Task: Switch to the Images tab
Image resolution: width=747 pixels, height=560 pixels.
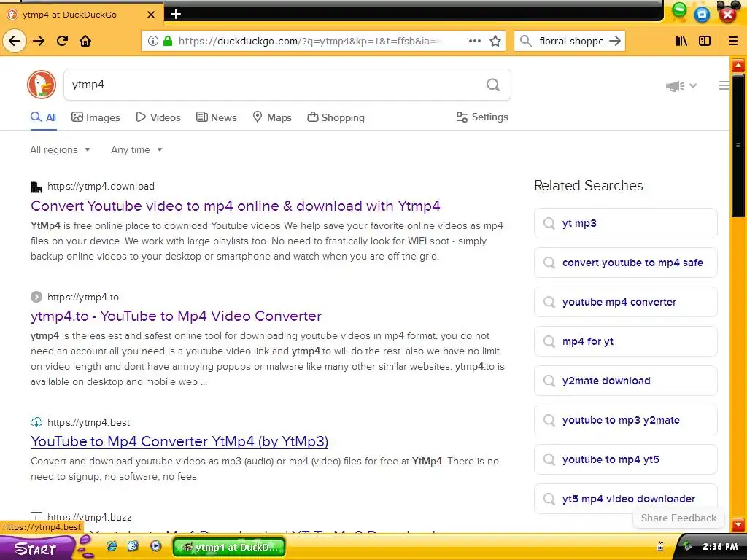Action: click(96, 117)
